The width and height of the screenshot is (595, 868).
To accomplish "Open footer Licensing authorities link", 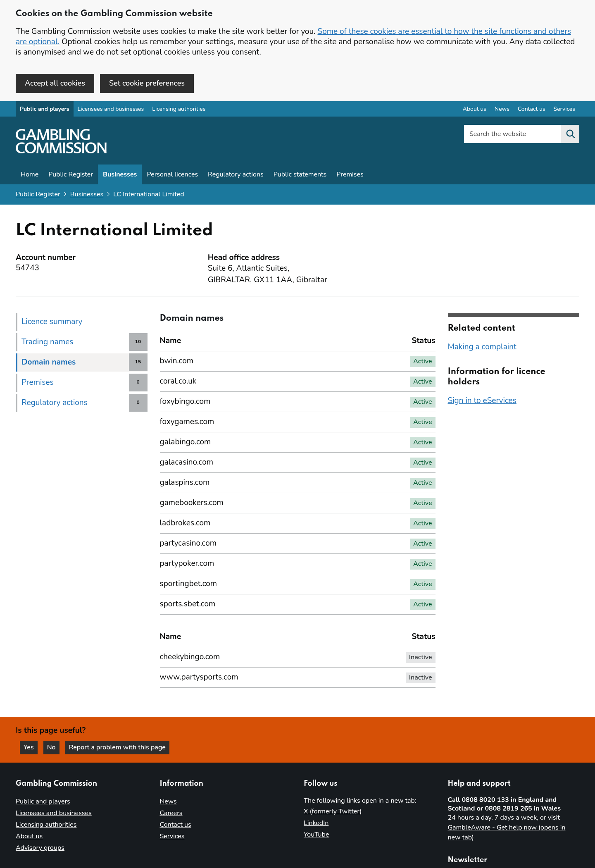I will (46, 825).
